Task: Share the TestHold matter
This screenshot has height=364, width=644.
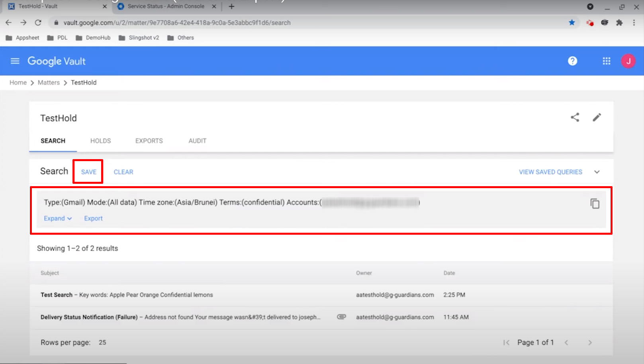Action: [x=575, y=117]
